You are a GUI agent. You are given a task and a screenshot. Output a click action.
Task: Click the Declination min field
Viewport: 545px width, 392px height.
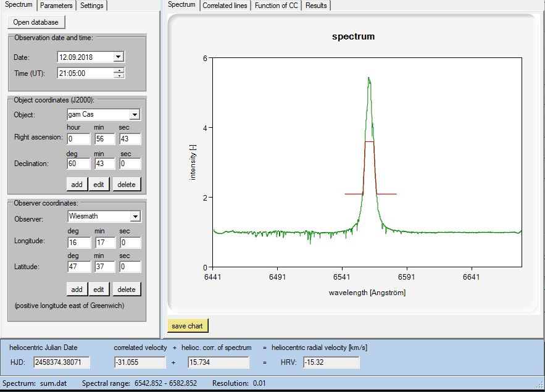pyautogui.click(x=105, y=164)
